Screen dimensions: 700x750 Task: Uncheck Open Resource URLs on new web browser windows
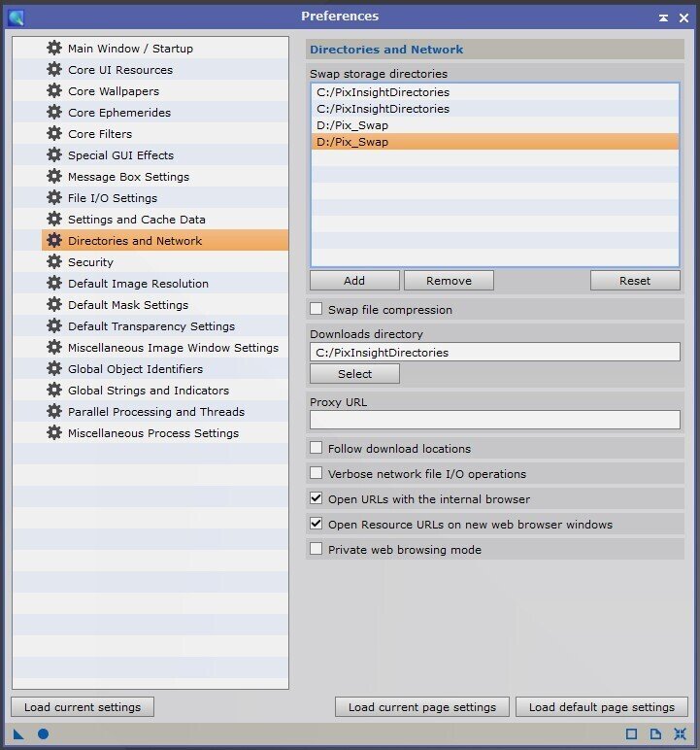316,524
